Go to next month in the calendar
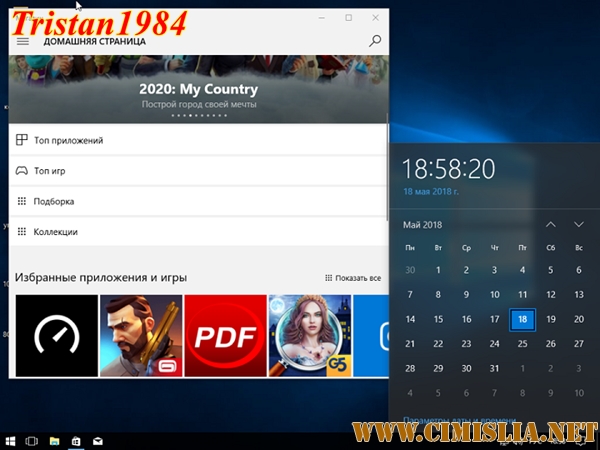Screen dimensions: 600x450 [x=578, y=224]
